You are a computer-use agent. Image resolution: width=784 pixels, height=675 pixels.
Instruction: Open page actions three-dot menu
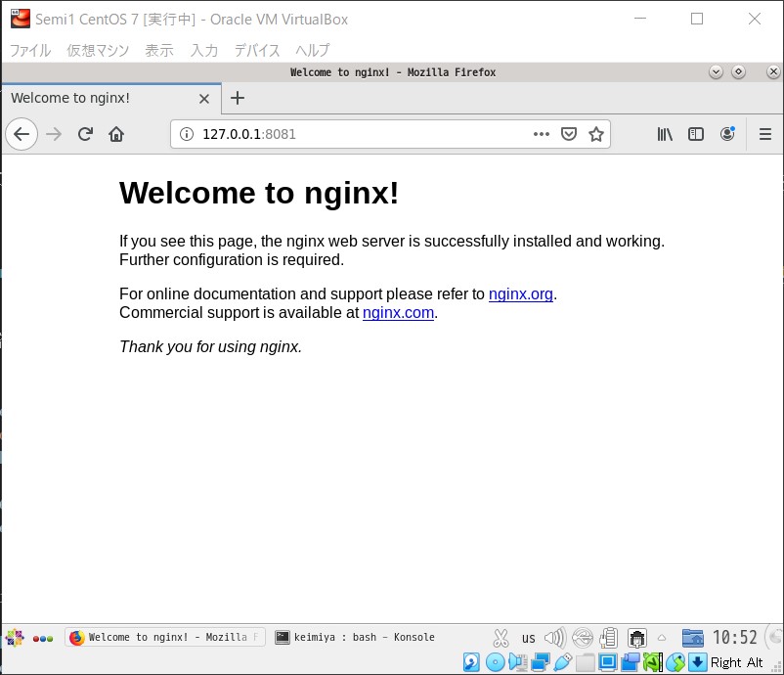point(541,134)
